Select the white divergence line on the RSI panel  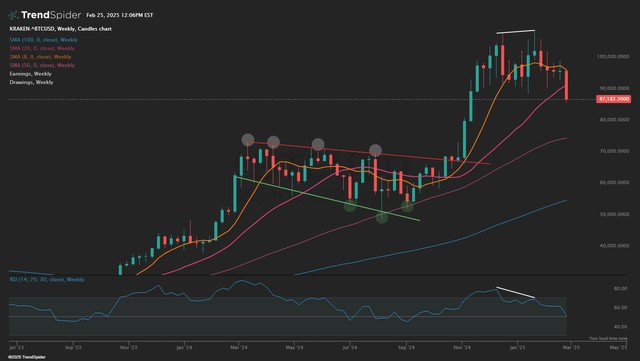click(516, 293)
